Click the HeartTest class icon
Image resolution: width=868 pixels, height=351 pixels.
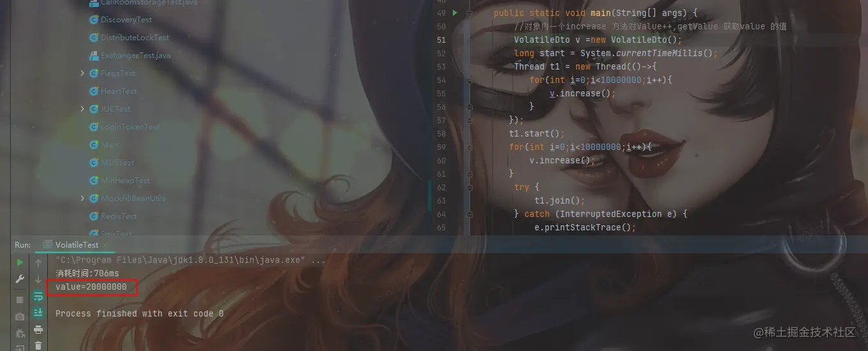pyautogui.click(x=94, y=91)
